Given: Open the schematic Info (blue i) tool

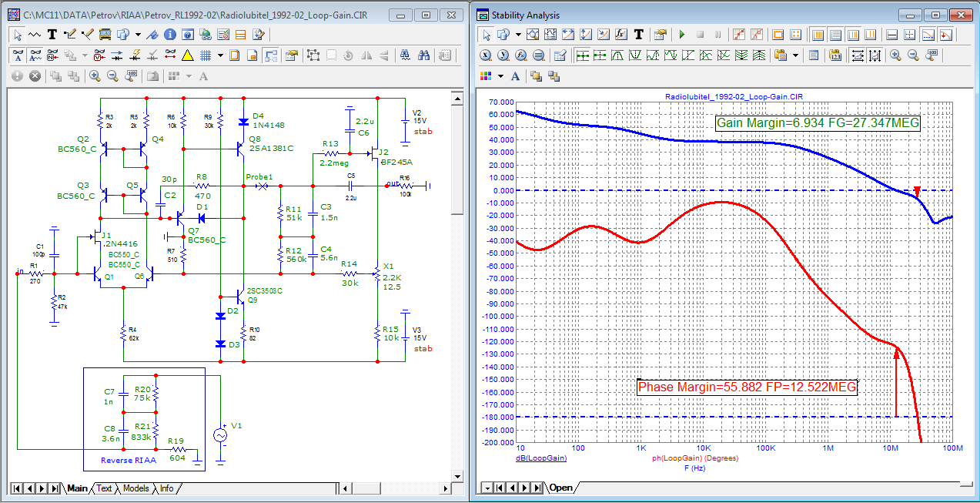Looking at the screenshot, I should [x=169, y=34].
